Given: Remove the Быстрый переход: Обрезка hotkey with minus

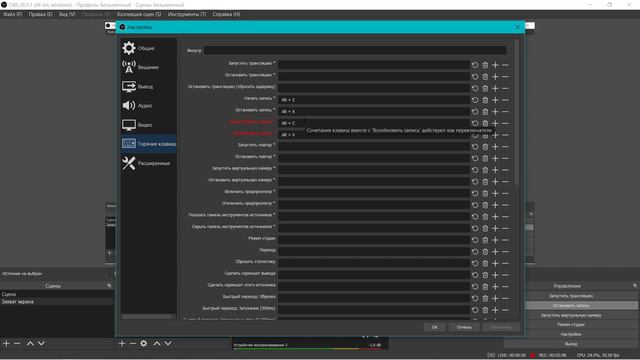Looking at the screenshot, I should 505,298.
